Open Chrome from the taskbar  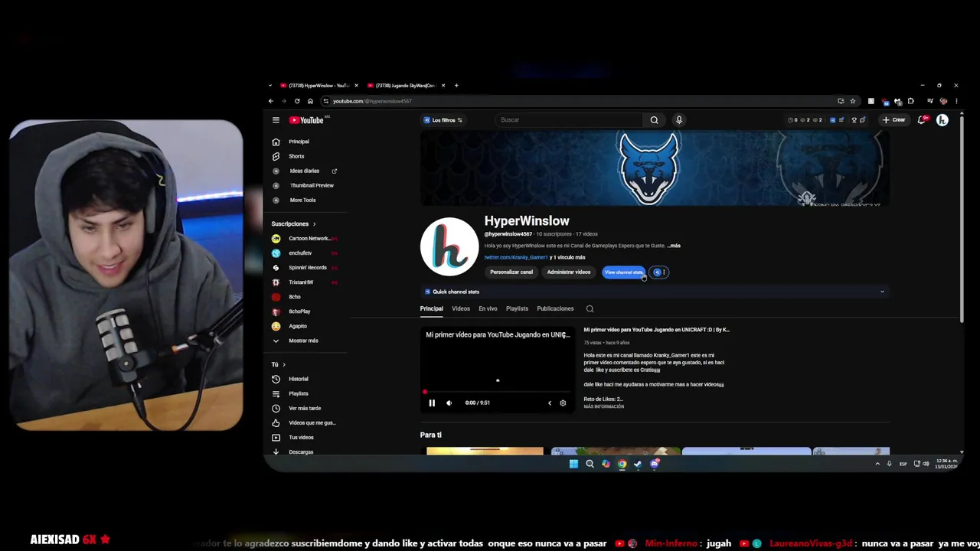coord(622,464)
